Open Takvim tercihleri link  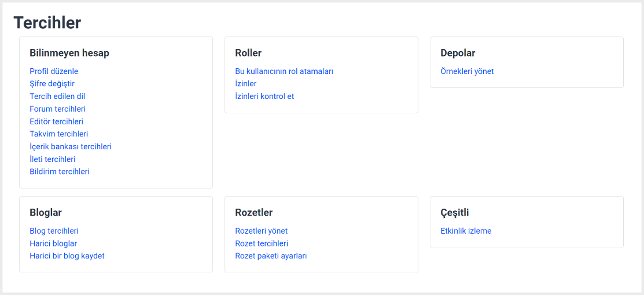[x=59, y=134]
